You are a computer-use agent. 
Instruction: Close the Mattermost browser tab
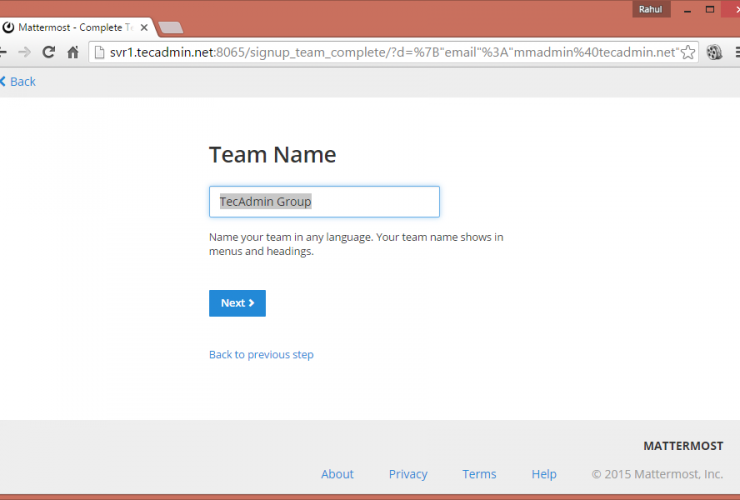coord(143,27)
